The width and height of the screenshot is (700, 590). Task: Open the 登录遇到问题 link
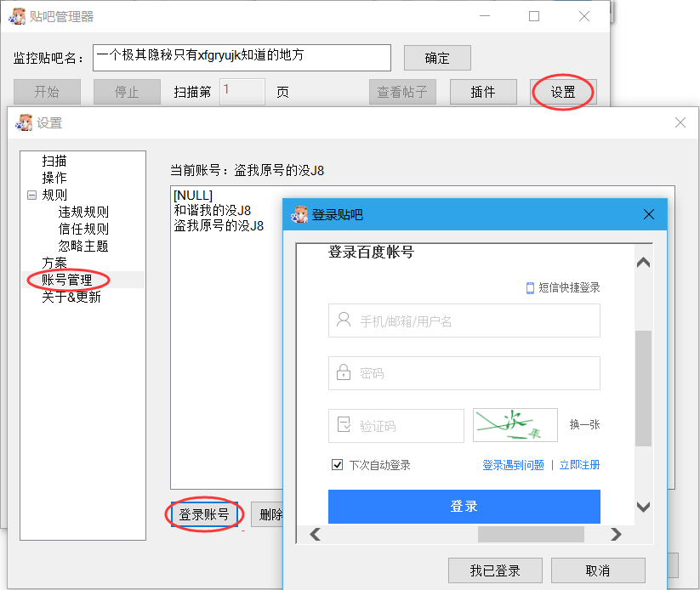coord(514,465)
